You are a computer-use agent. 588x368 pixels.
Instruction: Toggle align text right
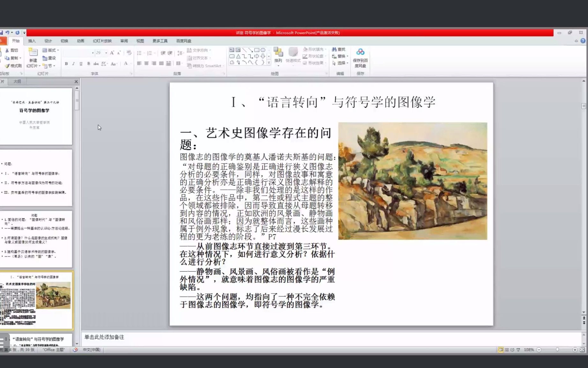(154, 64)
